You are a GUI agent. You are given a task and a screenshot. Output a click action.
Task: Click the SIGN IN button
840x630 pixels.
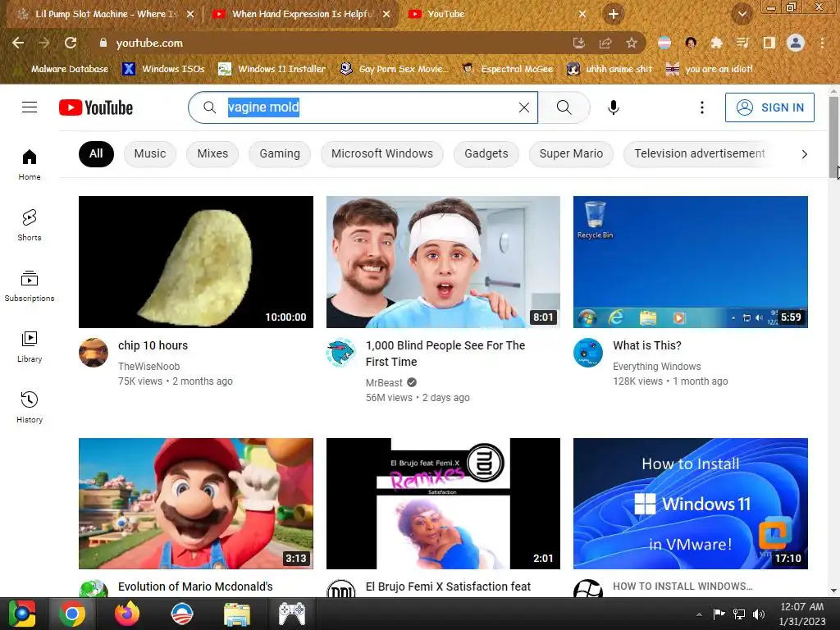pos(769,107)
